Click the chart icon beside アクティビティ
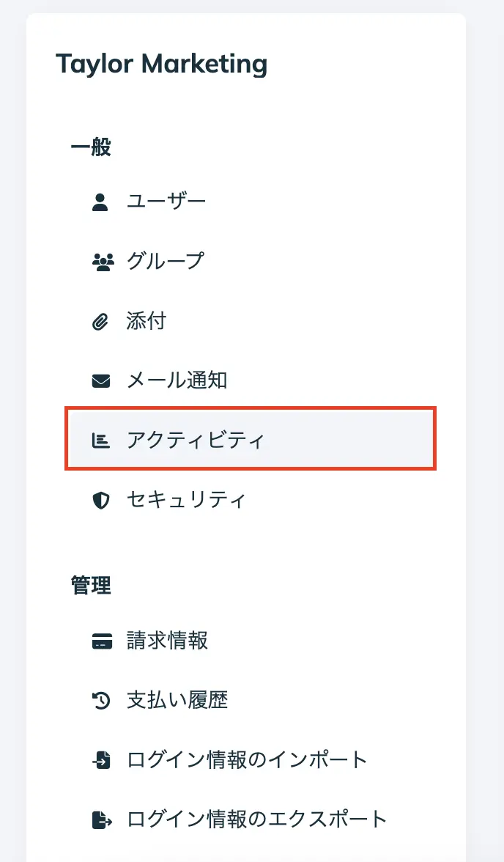 click(100, 441)
